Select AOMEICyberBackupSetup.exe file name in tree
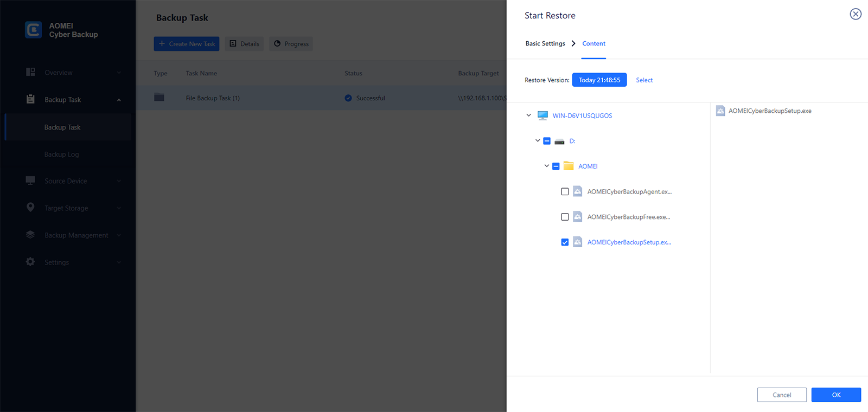Screen dimensions: 868x412 tap(629, 242)
